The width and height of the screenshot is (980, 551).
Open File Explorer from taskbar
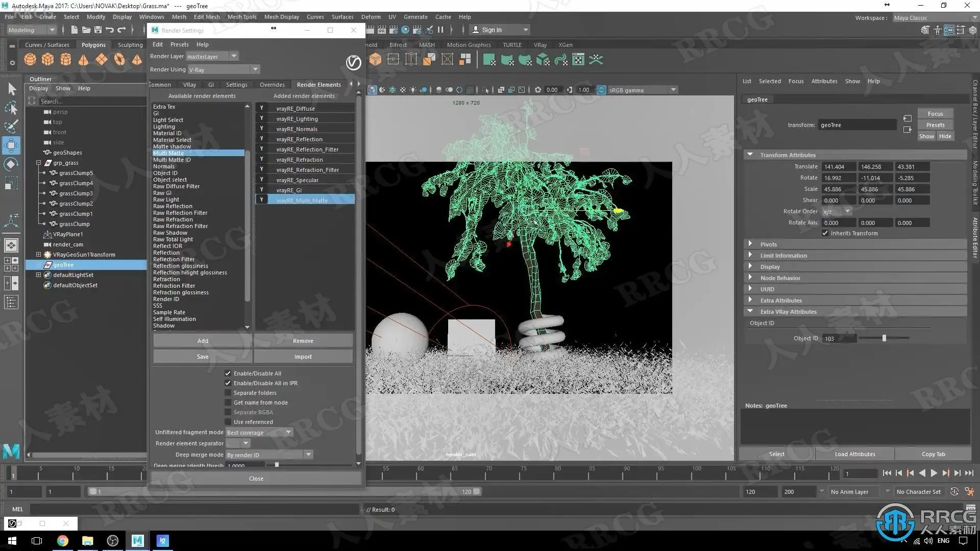(87, 541)
